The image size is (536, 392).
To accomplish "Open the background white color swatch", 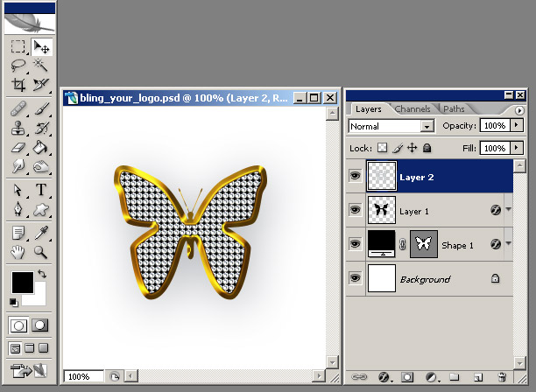I will [x=38, y=297].
